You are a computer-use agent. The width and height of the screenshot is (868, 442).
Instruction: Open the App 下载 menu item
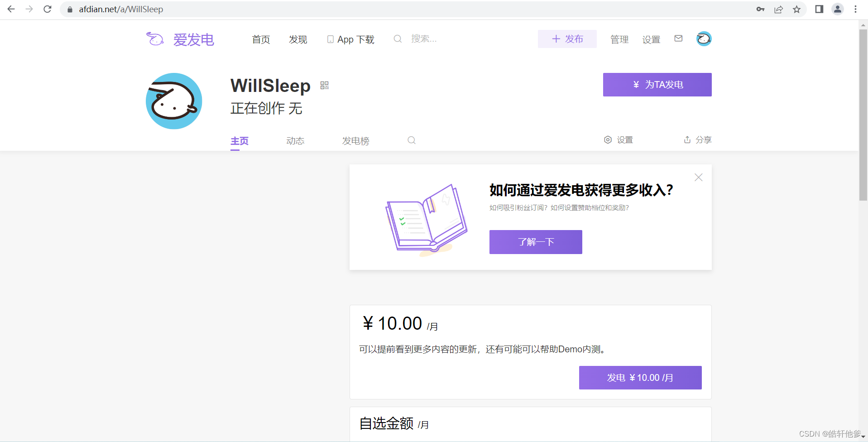tap(351, 39)
